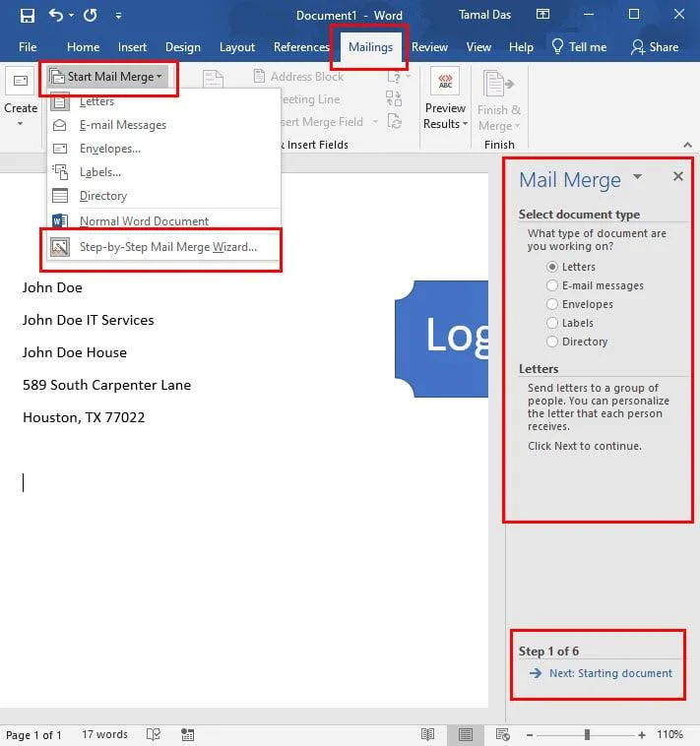The height and width of the screenshot is (746, 700).
Task: Click the zoom slider handle
Action: click(587, 734)
